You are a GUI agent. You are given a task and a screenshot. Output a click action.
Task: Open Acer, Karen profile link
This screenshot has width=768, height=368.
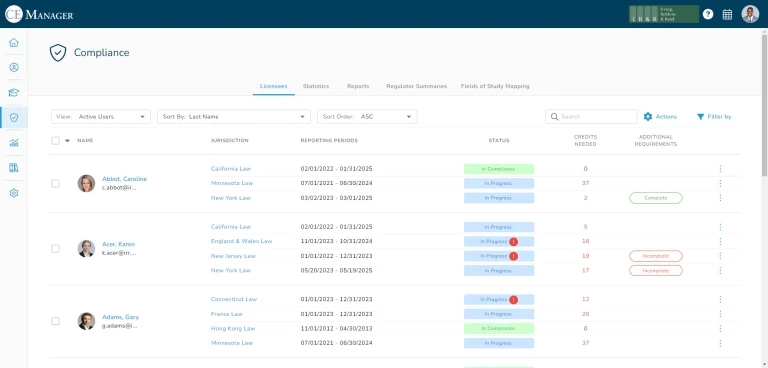point(119,244)
